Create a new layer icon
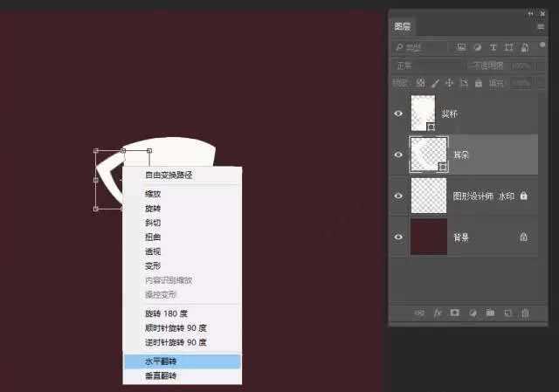 pos(507,313)
